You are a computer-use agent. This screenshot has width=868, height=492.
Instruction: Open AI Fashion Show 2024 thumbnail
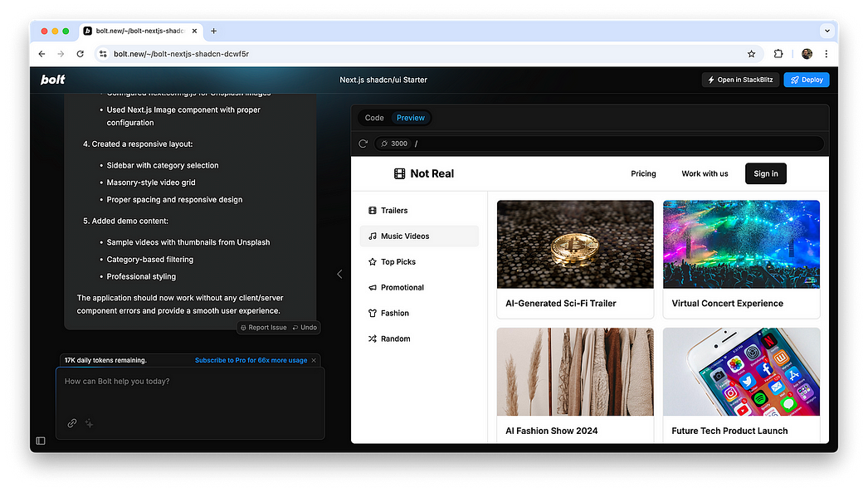pyautogui.click(x=575, y=372)
